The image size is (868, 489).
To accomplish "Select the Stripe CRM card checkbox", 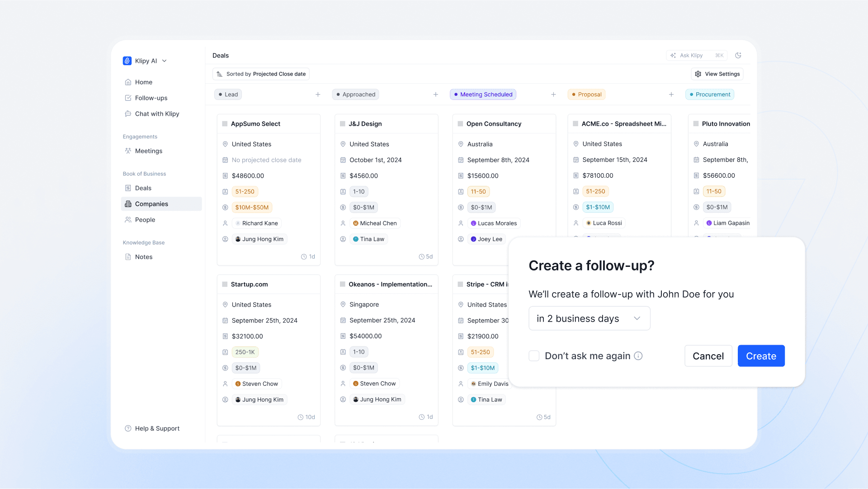I will pos(460,285).
